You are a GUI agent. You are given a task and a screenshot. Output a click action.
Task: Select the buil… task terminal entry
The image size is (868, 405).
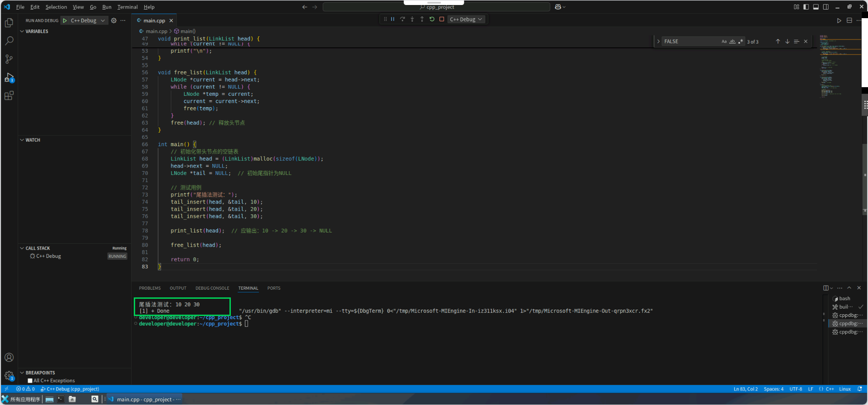pos(847,307)
